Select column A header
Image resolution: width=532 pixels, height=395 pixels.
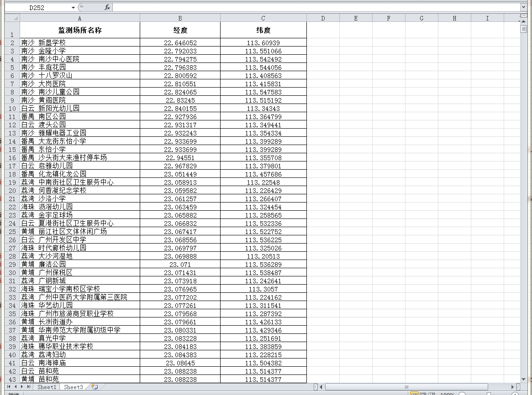coord(80,18)
